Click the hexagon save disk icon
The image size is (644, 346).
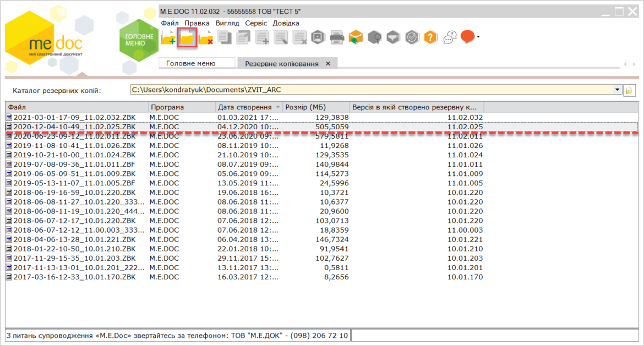point(318,38)
